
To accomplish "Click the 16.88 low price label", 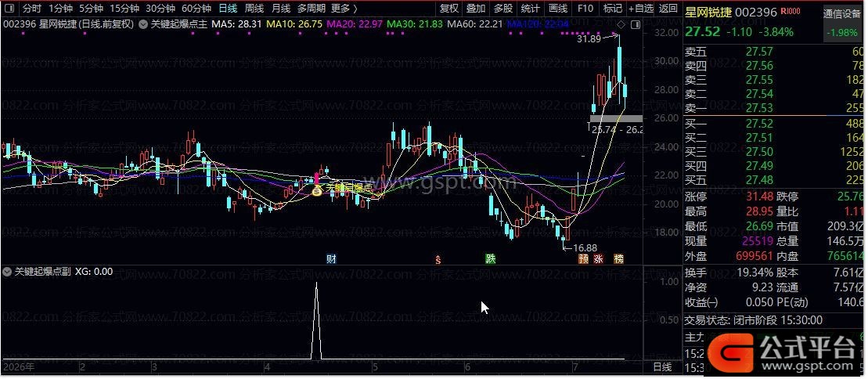I will click(x=585, y=248).
